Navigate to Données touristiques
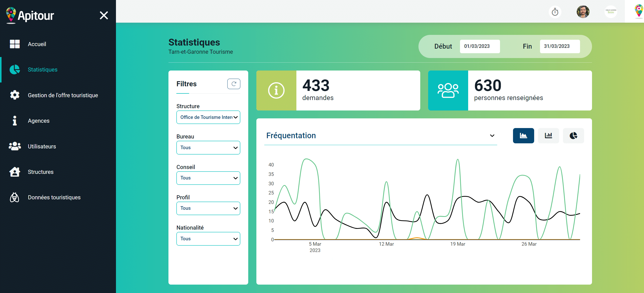 [54, 197]
